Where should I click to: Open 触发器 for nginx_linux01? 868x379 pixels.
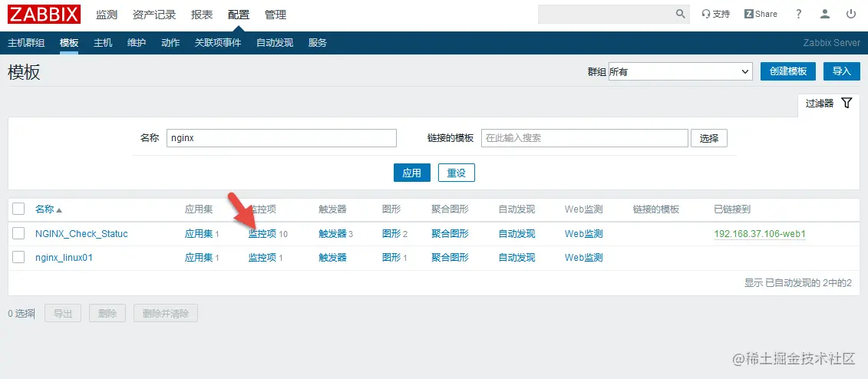(x=333, y=258)
